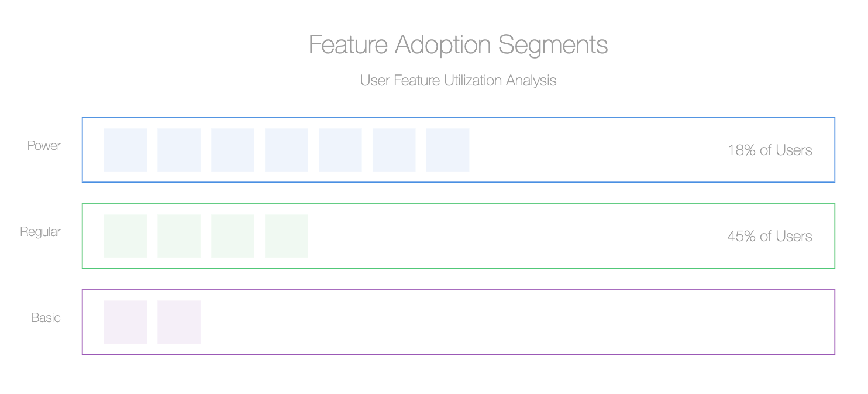Screen dimensions: 868x394
Task: Click the third blue square in Power row
Action: click(233, 150)
